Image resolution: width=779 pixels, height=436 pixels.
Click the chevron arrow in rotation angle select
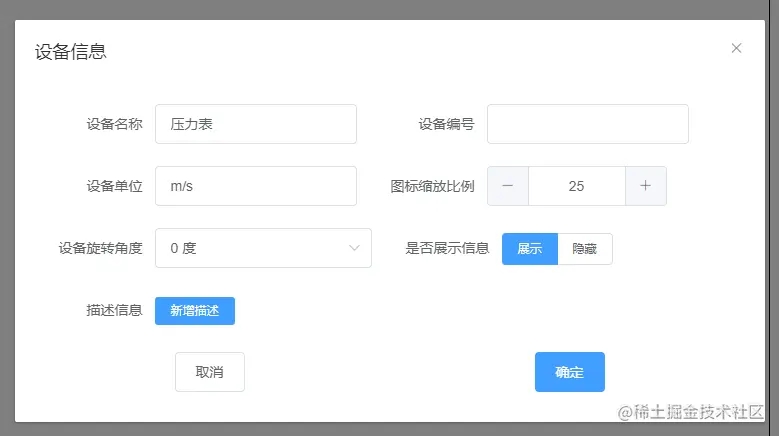[x=354, y=248]
